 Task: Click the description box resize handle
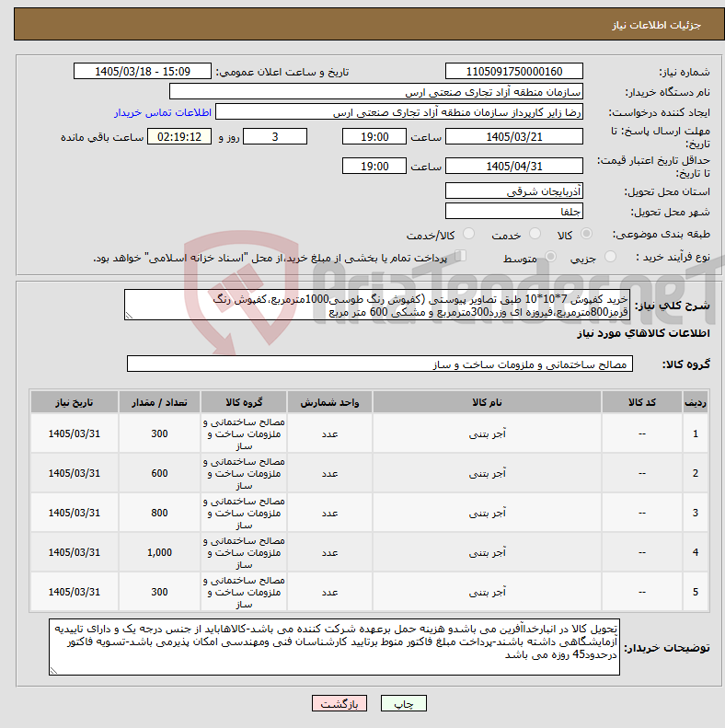click(129, 316)
